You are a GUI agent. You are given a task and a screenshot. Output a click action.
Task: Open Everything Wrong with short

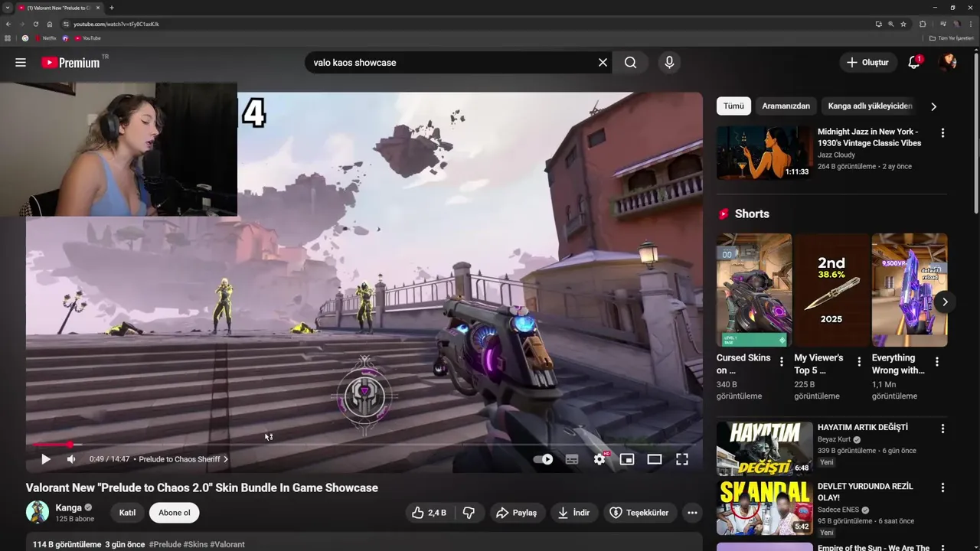tap(910, 290)
